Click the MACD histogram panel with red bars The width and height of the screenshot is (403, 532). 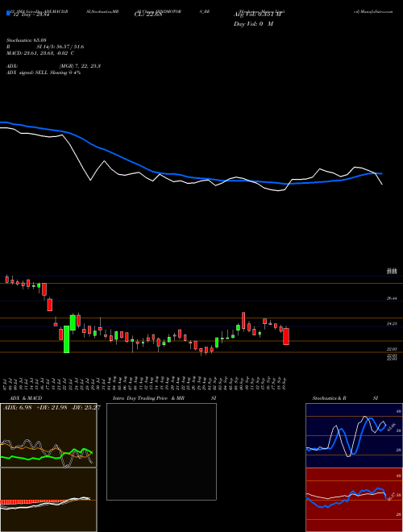coord(48,500)
